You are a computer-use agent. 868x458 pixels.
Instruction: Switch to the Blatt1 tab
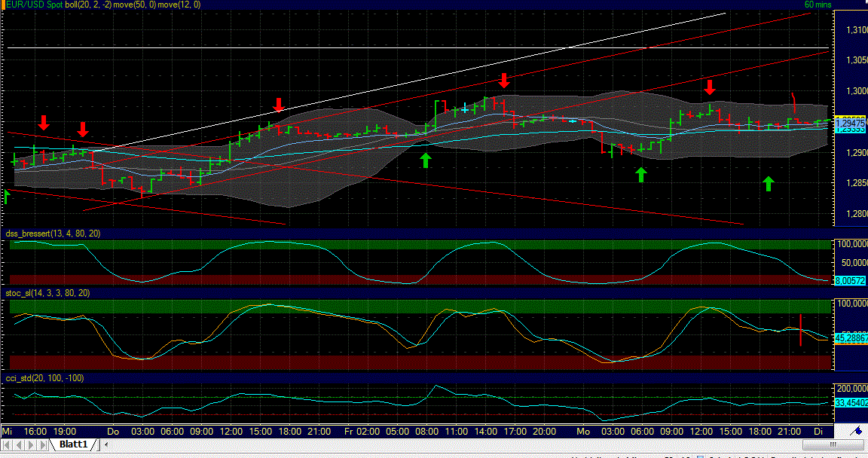(x=74, y=444)
